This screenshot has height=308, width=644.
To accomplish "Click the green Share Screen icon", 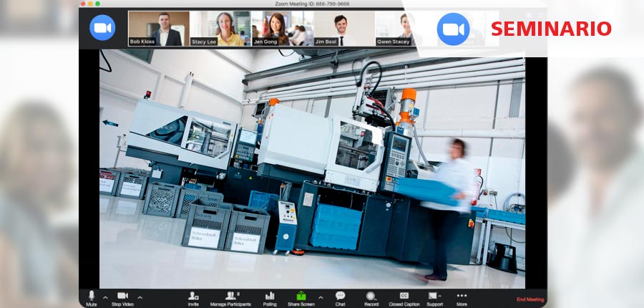I will [301, 296].
